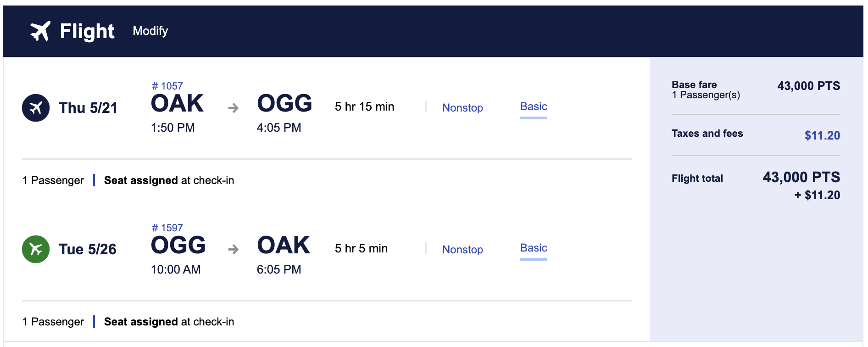Click the 43,000 PTS flight total
868x347 pixels.
coord(801,177)
